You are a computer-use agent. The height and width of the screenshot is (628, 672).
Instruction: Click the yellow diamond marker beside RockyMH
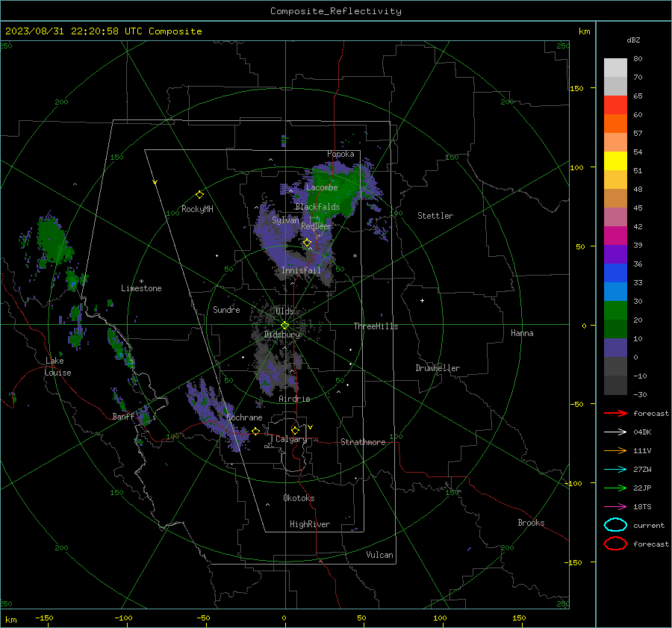pyautogui.click(x=199, y=195)
